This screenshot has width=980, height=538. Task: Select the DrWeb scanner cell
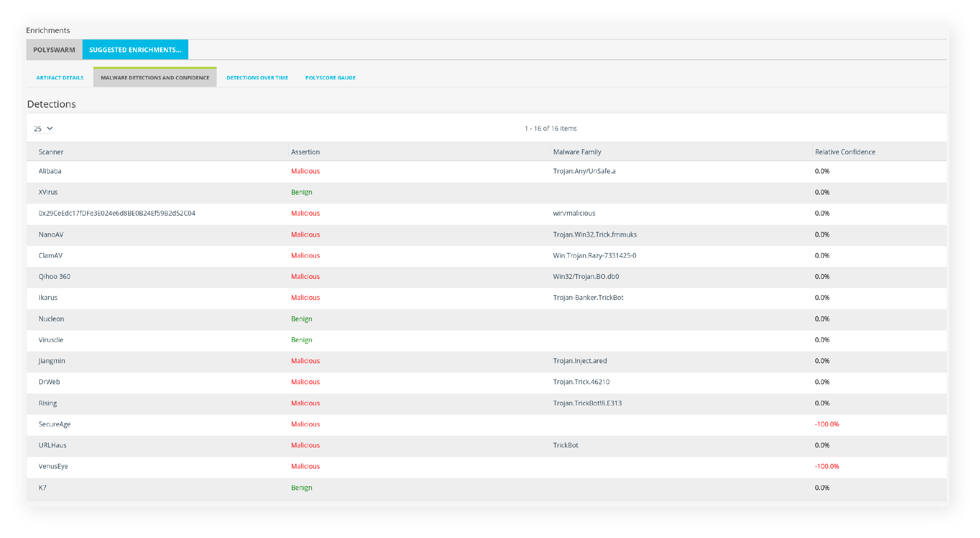point(49,382)
